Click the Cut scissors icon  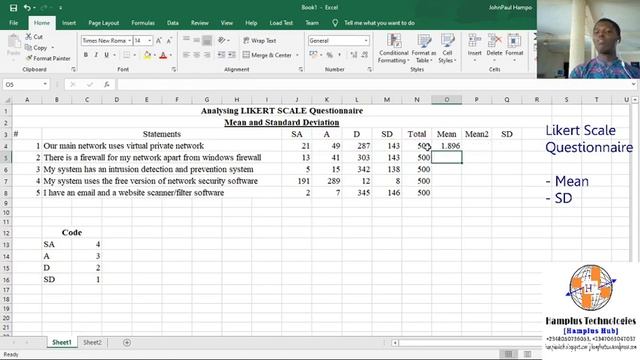tap(29, 37)
